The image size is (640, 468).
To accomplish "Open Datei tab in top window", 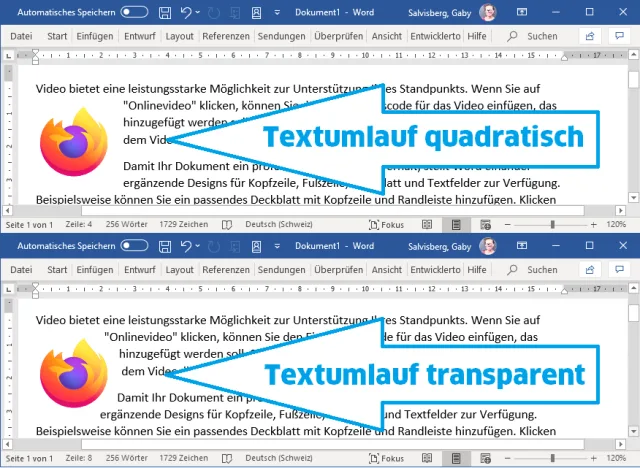I will 21,36.
